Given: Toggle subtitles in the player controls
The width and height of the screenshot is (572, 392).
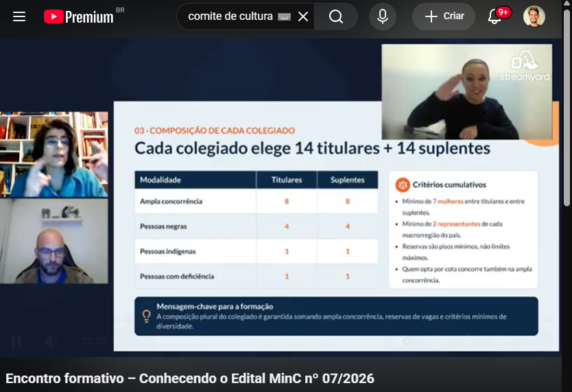Looking at the screenshot, I should click(436, 341).
